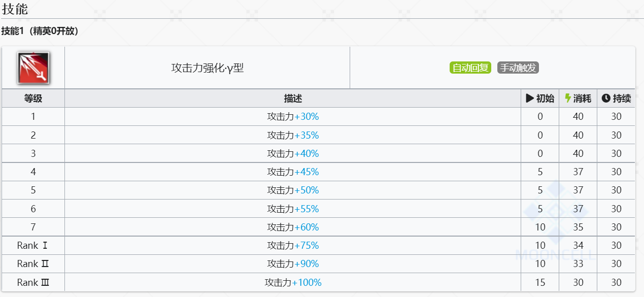Click the skill name 攻击力强化·γ型
The image size is (644, 297).
[x=208, y=68]
